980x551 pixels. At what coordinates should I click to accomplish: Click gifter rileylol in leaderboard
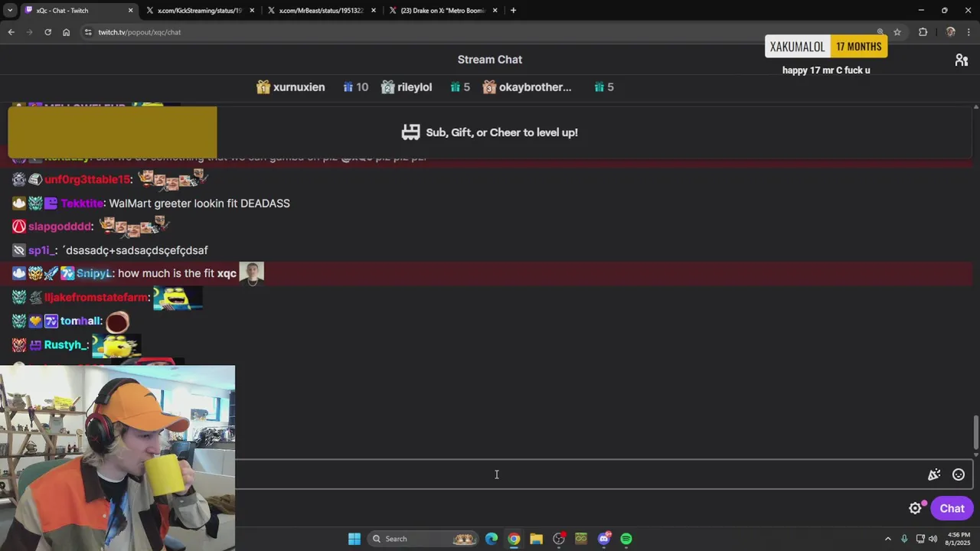point(414,87)
